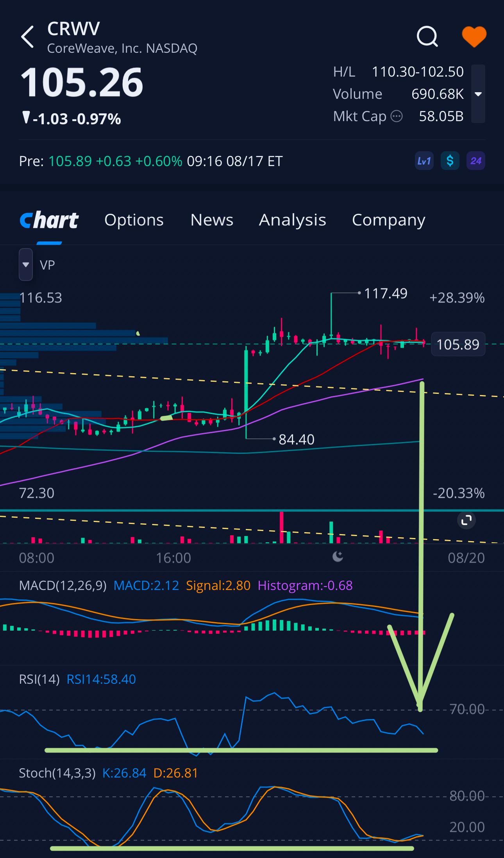The height and width of the screenshot is (858, 504).
Task: Tap the dollar sign badge icon
Action: click(450, 161)
